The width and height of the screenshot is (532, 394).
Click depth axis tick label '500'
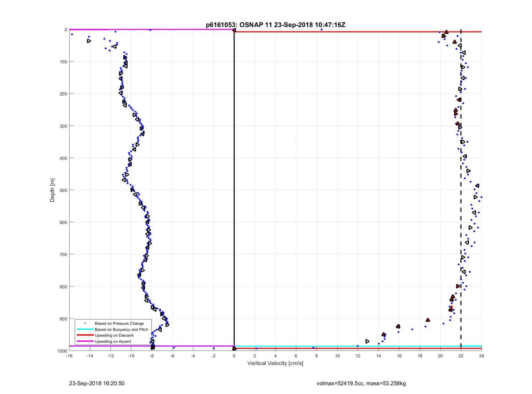[x=63, y=190]
